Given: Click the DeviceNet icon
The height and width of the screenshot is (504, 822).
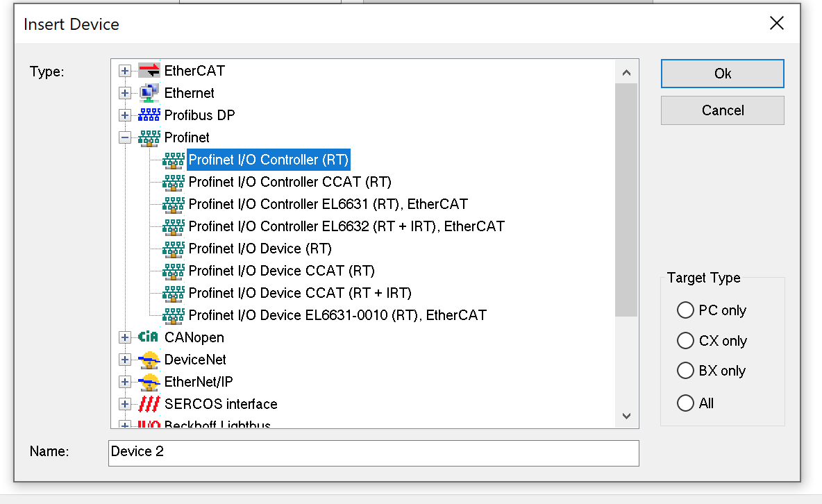Looking at the screenshot, I should tap(149, 360).
